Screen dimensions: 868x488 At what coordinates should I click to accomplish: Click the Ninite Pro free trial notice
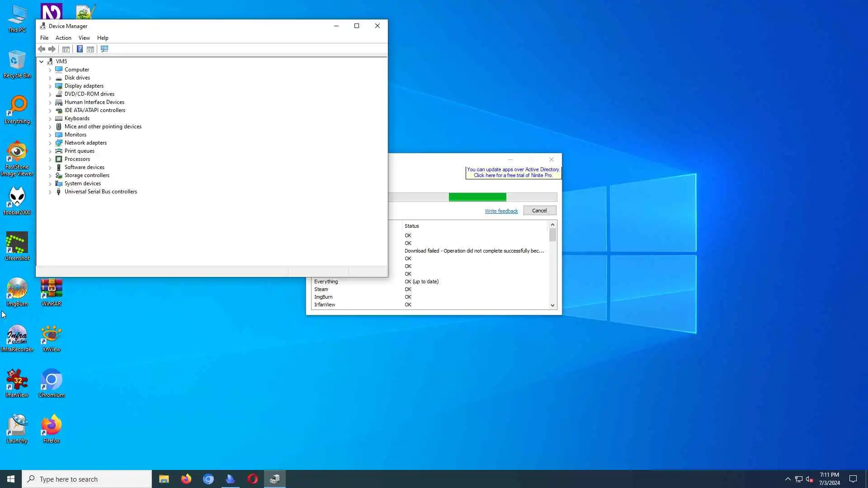[x=513, y=173]
